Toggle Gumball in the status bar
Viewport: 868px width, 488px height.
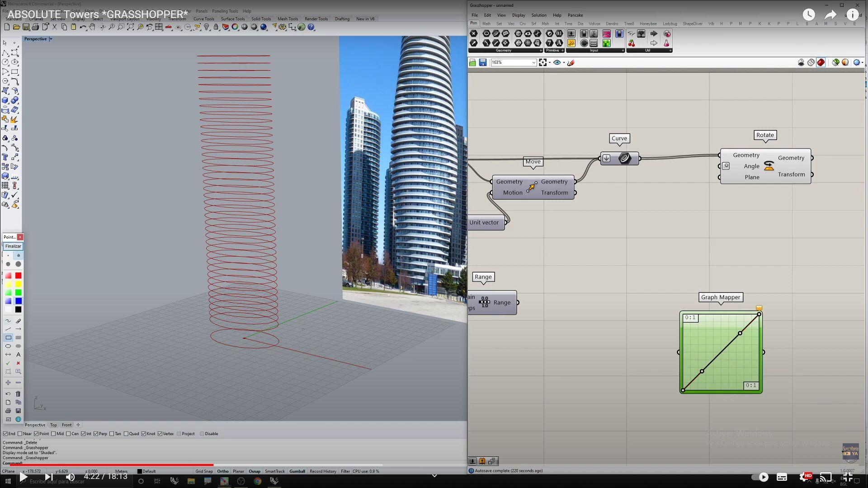pyautogui.click(x=297, y=471)
